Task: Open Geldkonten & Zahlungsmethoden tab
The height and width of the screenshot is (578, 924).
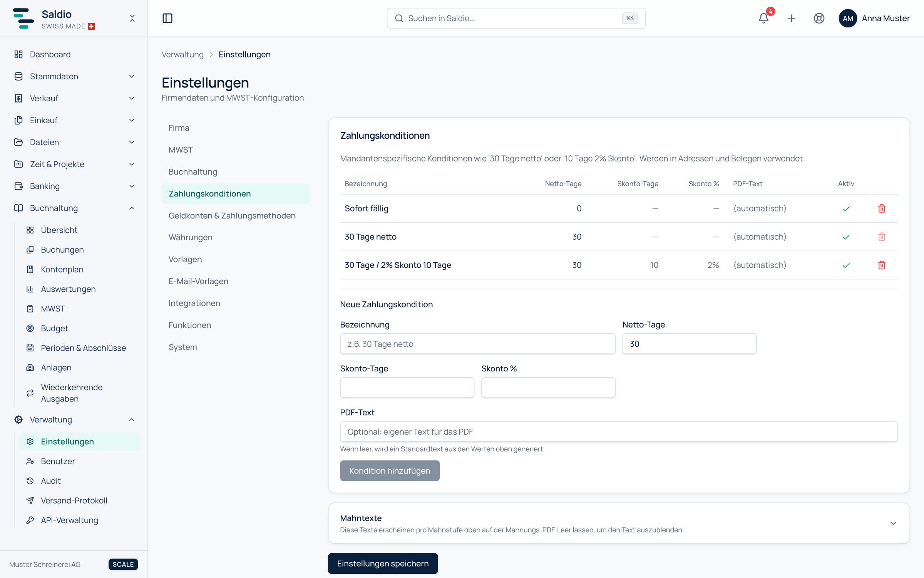Action: [x=236, y=215]
